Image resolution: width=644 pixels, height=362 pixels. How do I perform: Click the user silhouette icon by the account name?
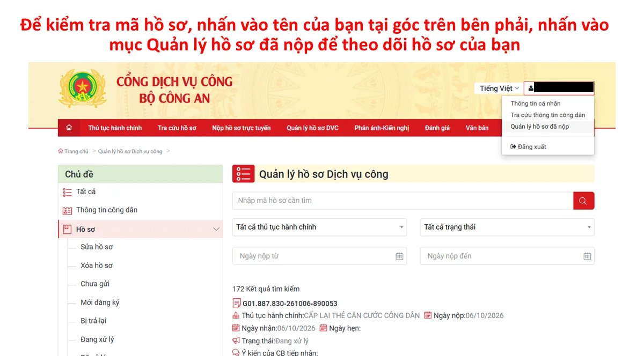pyautogui.click(x=531, y=88)
